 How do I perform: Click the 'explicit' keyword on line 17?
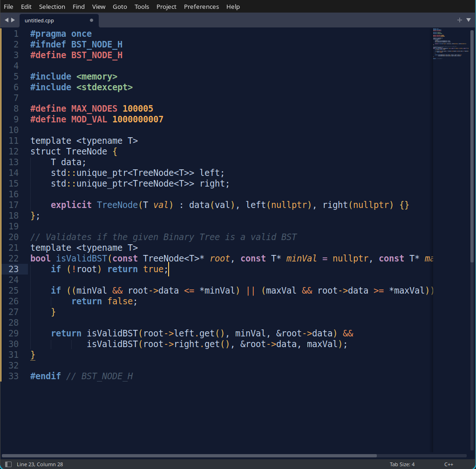coord(71,205)
